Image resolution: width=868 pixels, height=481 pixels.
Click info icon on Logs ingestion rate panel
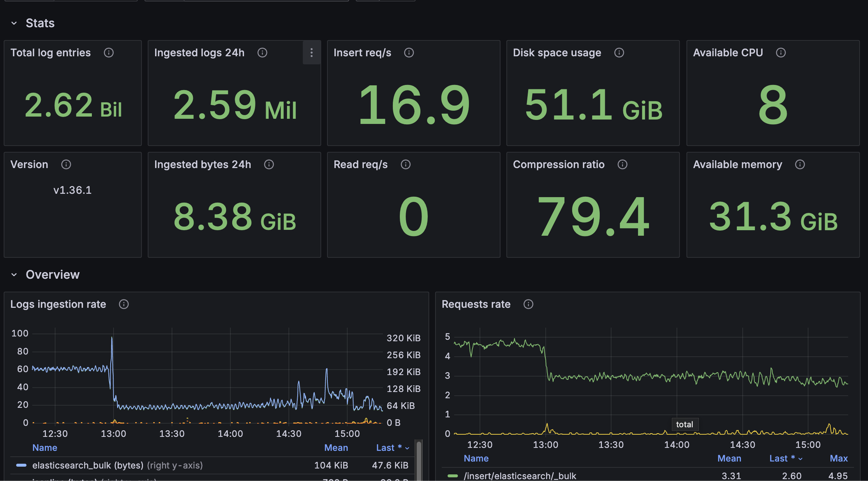pyautogui.click(x=124, y=304)
